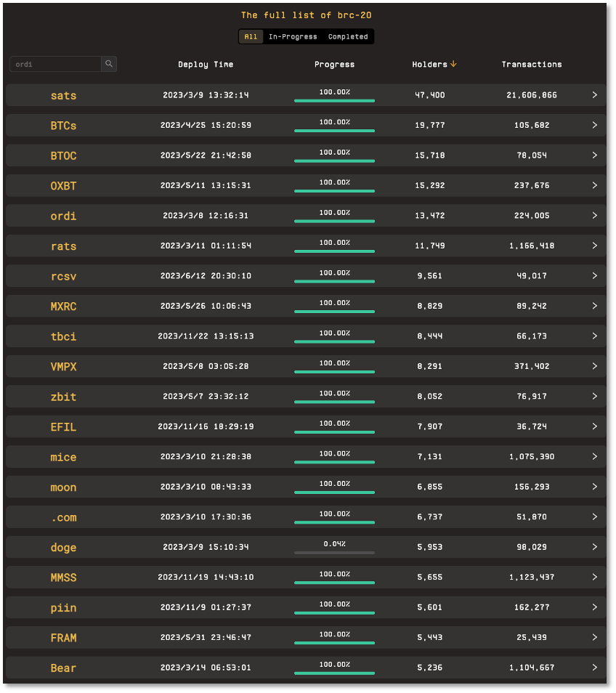Click the Holders sort arrow icon
616x693 pixels.
click(453, 64)
